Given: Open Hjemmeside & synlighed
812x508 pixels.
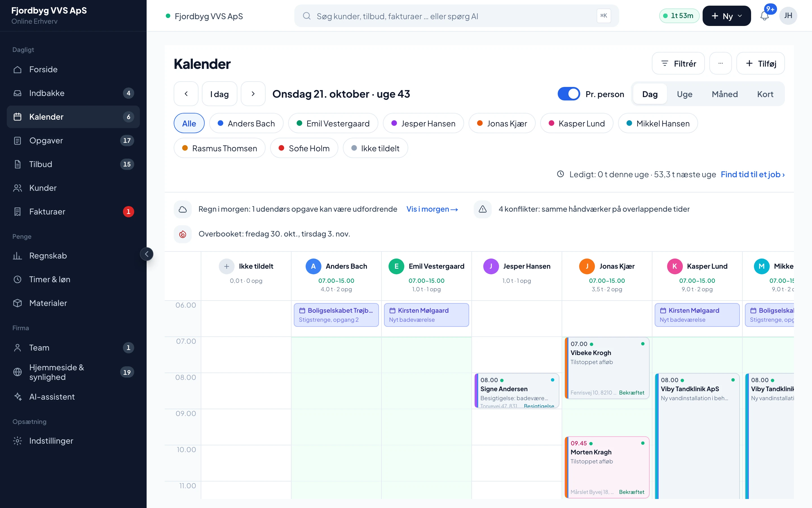Looking at the screenshot, I should click(73, 372).
